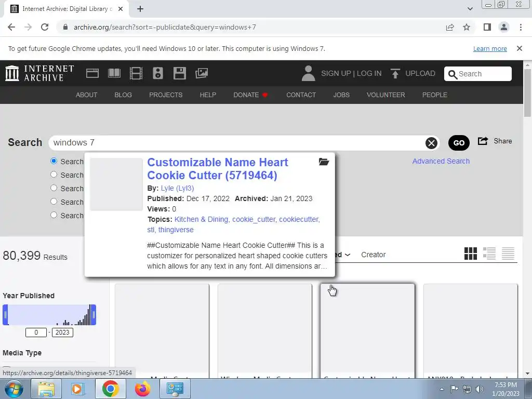Screen dimensions: 532x399
Task: Open Chrome profile menu
Action: 504,27
